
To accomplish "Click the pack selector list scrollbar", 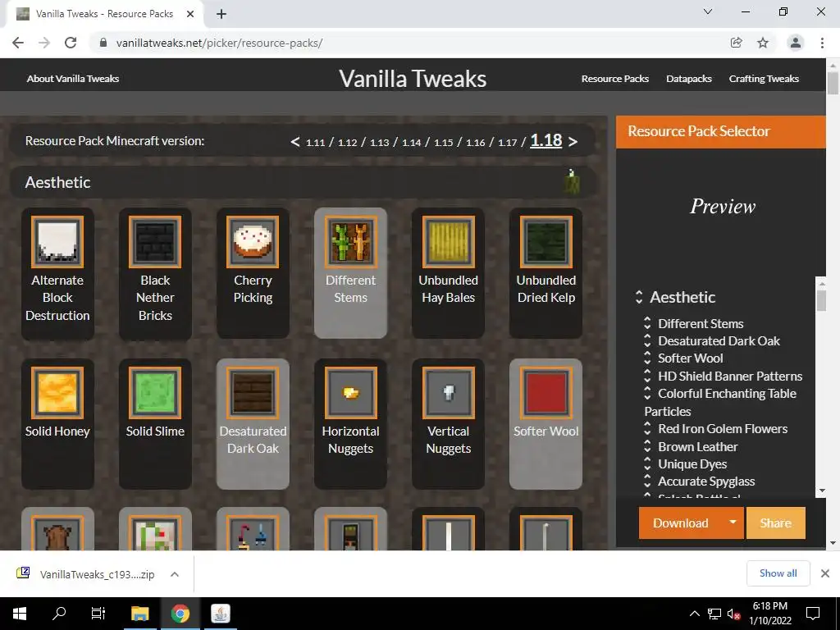I will tap(821, 300).
